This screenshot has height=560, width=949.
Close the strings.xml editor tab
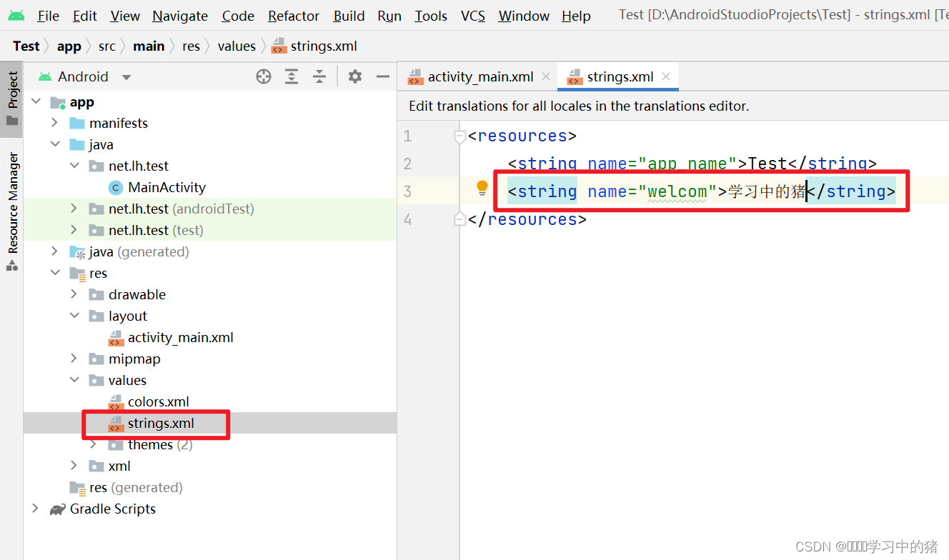pyautogui.click(x=666, y=76)
